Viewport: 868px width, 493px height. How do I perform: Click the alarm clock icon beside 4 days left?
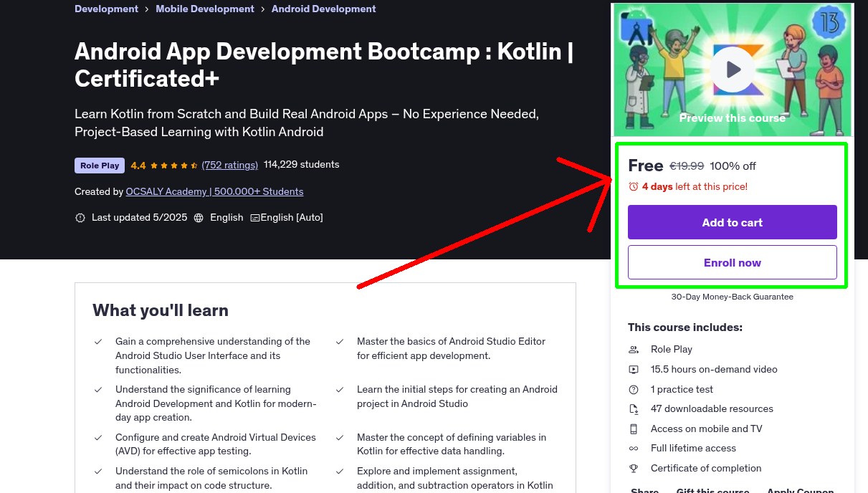coord(633,186)
